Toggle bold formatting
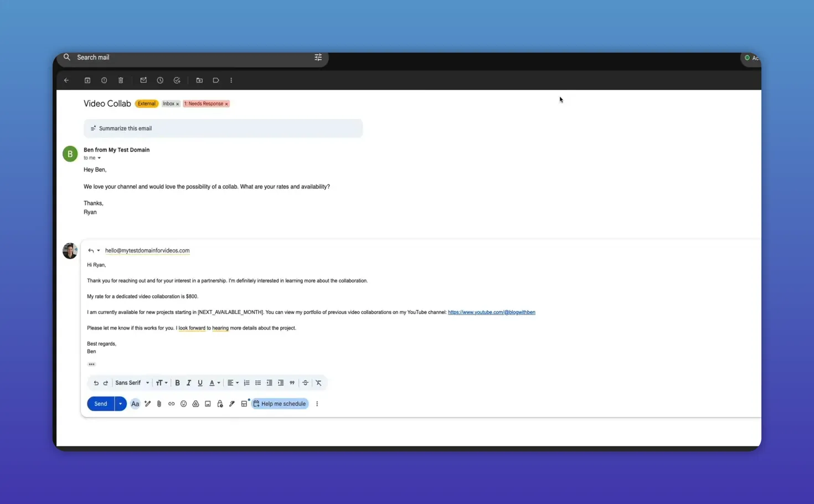Image resolution: width=814 pixels, height=504 pixels. (178, 383)
